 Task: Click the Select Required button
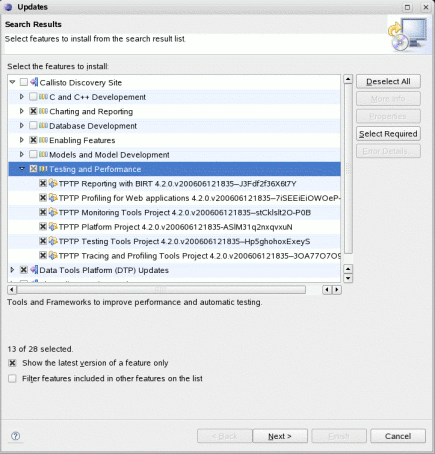pos(388,134)
